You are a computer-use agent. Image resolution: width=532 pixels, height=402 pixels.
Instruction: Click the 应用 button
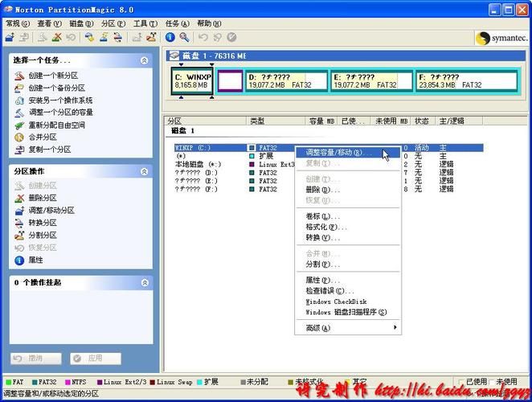click(96, 359)
